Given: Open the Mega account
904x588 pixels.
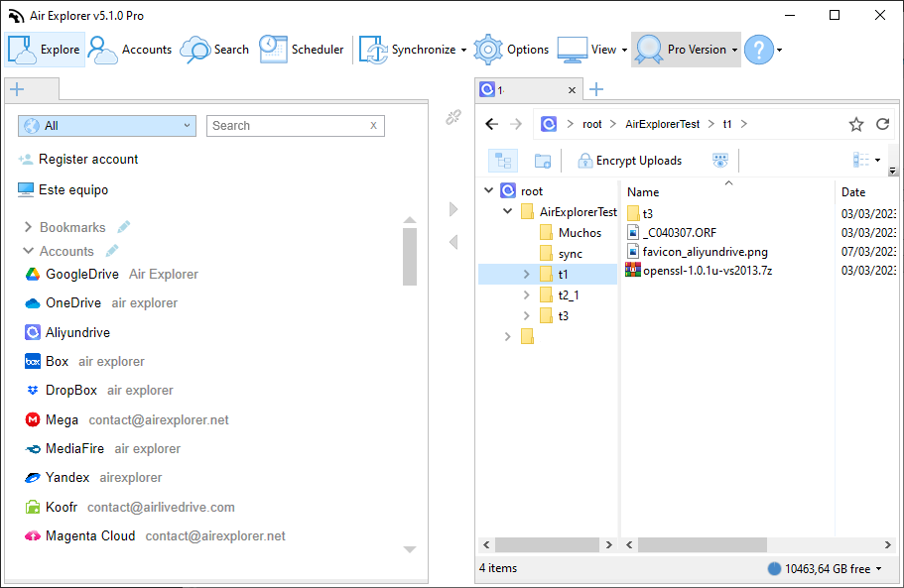Looking at the screenshot, I should click(127, 419).
